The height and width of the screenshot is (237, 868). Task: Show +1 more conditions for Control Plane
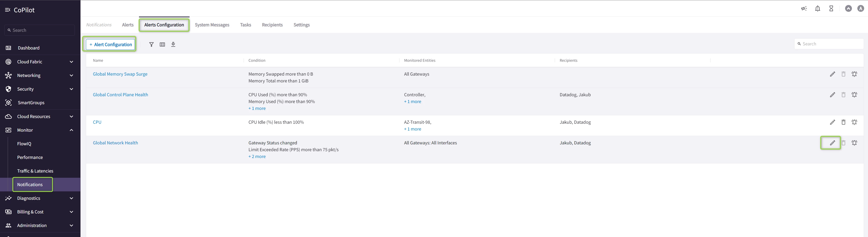click(x=257, y=108)
